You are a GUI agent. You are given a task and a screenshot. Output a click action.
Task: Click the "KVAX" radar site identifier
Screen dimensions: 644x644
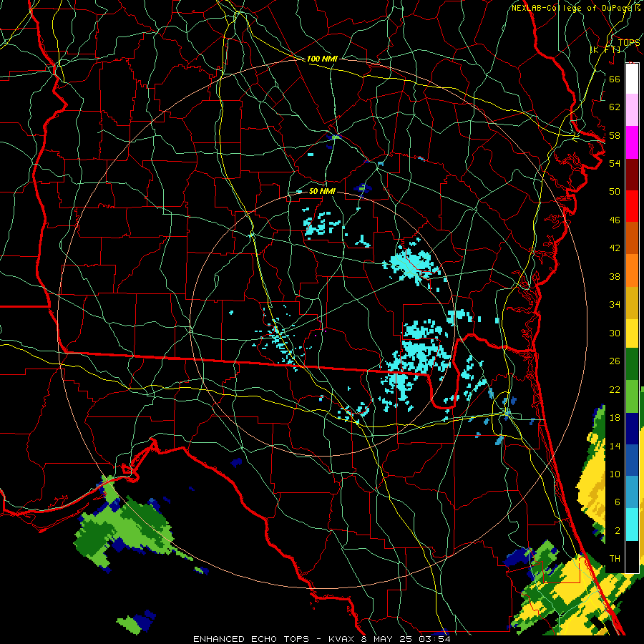(343, 639)
